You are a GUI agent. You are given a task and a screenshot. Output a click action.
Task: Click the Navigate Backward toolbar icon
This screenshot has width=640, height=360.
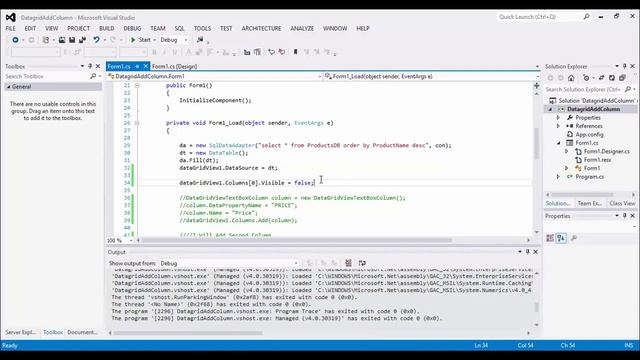[x=15, y=40]
